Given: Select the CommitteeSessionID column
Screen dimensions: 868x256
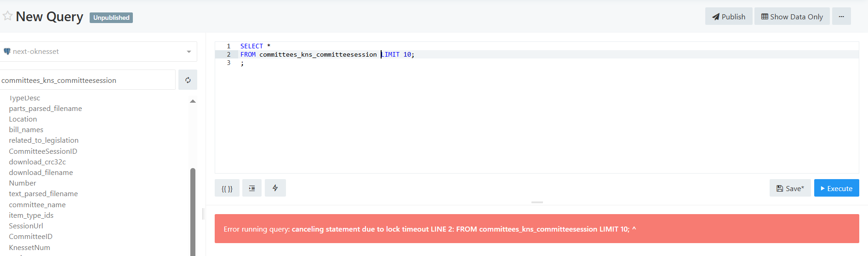Looking at the screenshot, I should 43,151.
